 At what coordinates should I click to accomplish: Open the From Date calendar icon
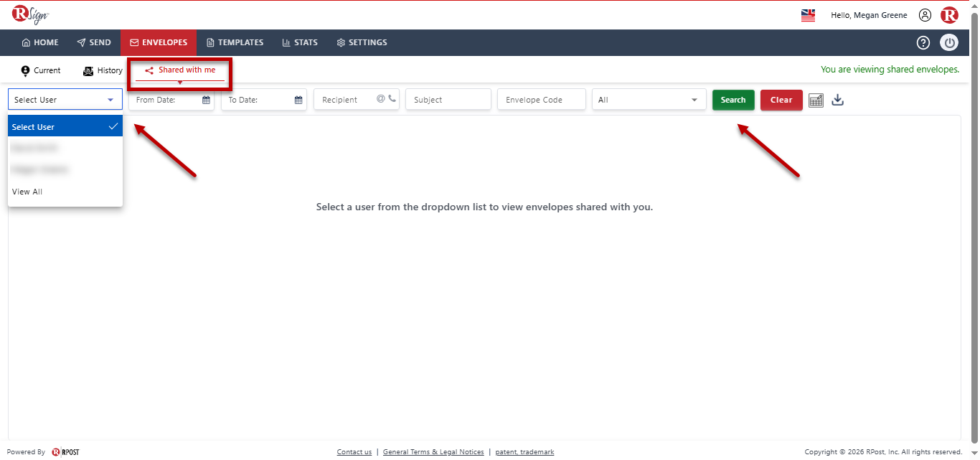point(206,100)
